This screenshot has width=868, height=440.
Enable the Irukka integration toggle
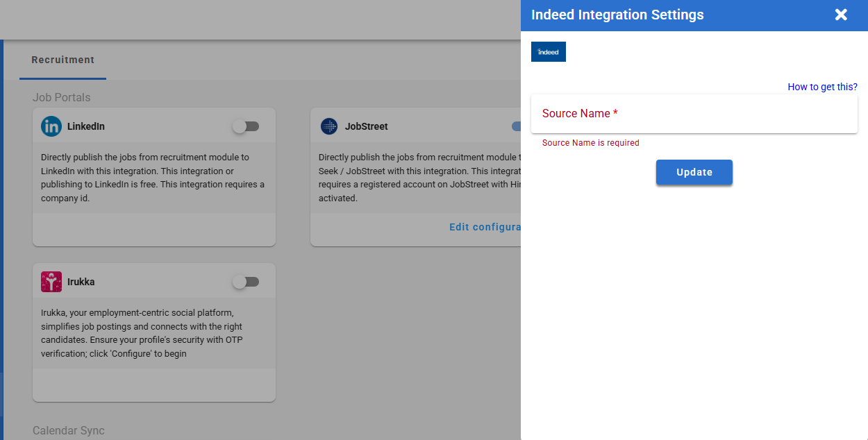click(246, 282)
